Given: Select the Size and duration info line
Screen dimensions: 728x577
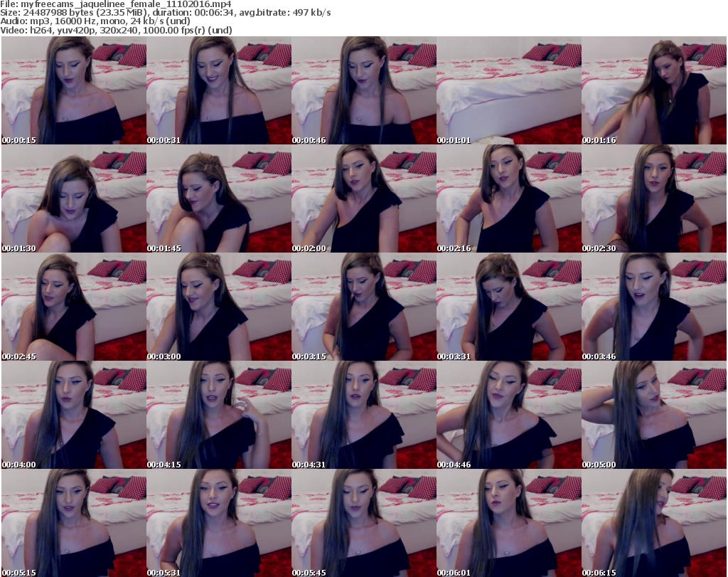Looking at the screenshot, I should pos(165,13).
